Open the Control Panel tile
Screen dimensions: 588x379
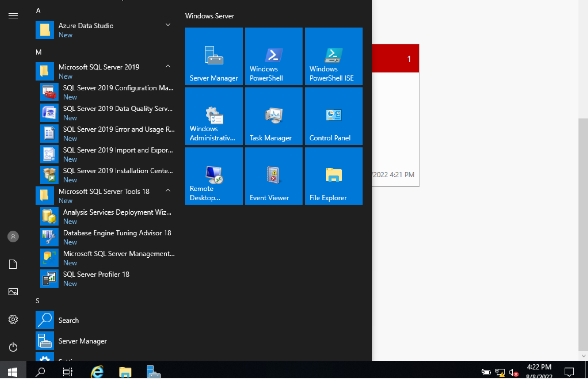(x=333, y=116)
